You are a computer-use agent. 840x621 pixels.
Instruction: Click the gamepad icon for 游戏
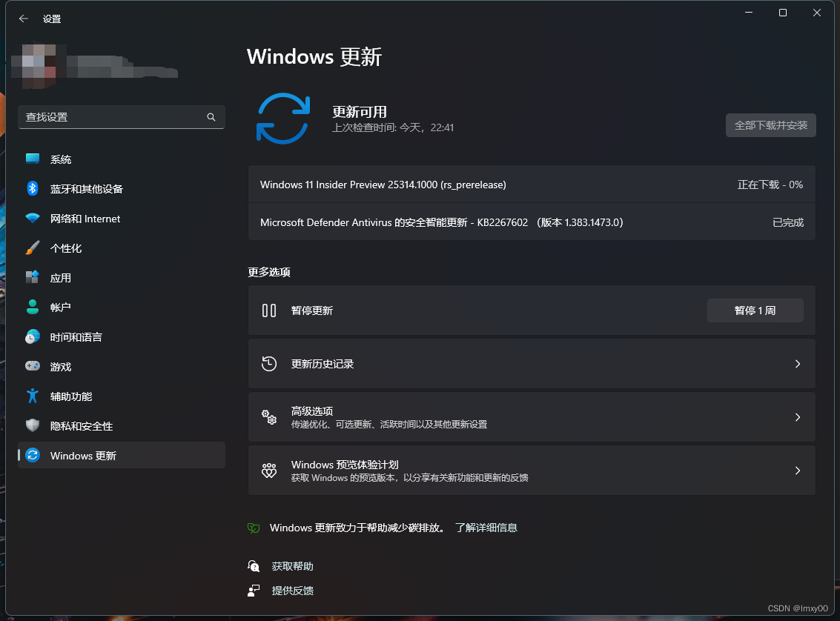33,366
